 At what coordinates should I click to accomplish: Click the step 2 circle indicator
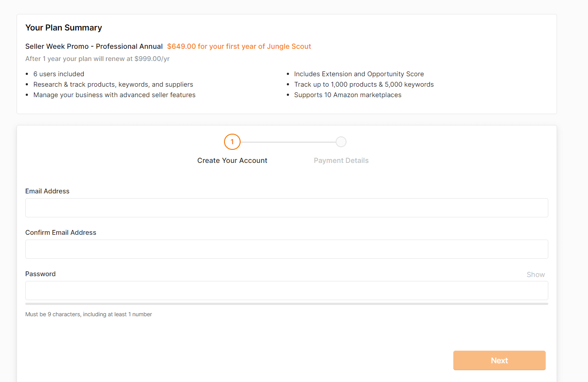pyautogui.click(x=341, y=142)
